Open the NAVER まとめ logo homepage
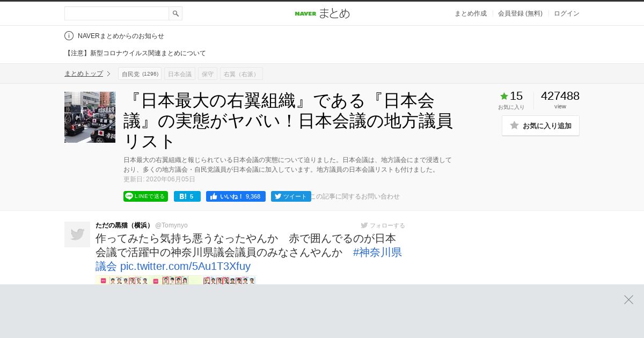The width and height of the screenshot is (644, 338). [322, 13]
